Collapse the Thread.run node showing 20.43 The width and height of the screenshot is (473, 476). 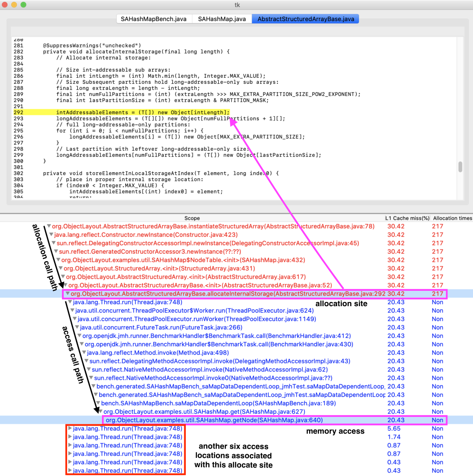[x=70, y=302]
